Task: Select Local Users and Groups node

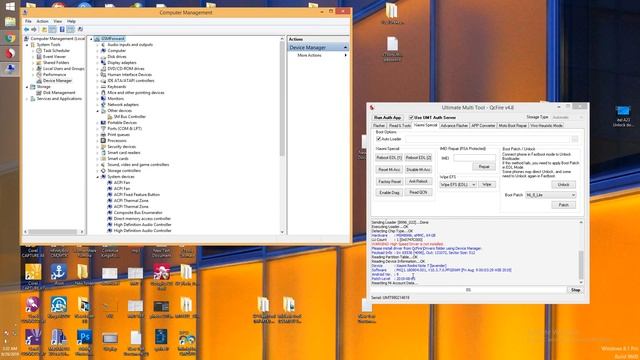Action: [x=63, y=69]
